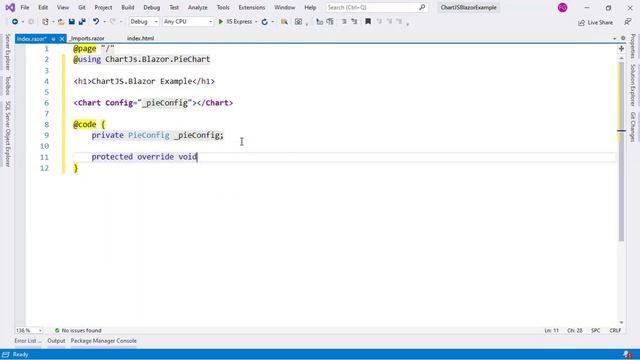Open the user account avatar

tap(562, 7)
